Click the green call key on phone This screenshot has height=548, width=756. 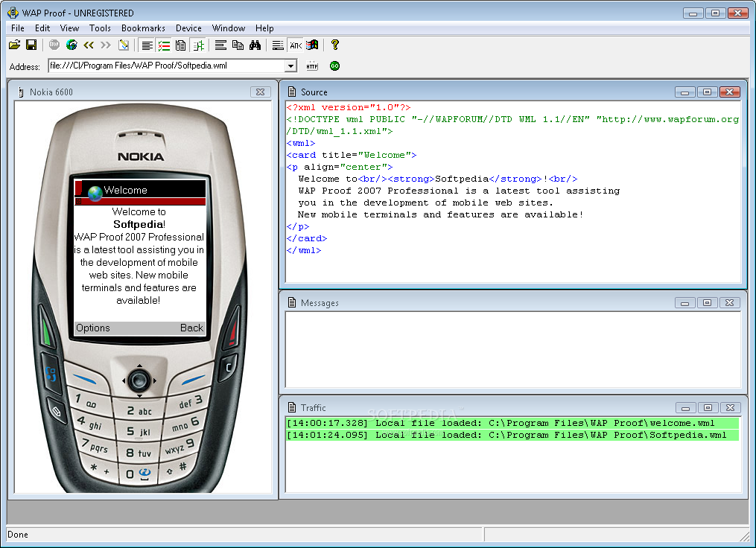tap(47, 330)
